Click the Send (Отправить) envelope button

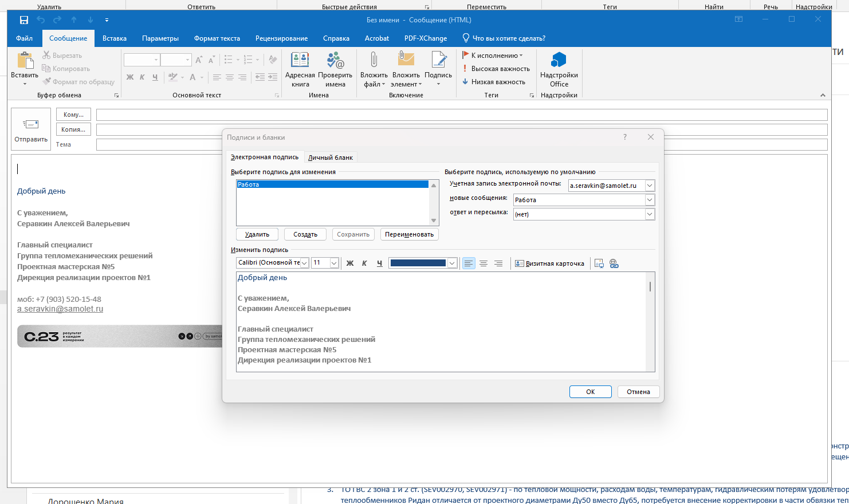[31, 129]
